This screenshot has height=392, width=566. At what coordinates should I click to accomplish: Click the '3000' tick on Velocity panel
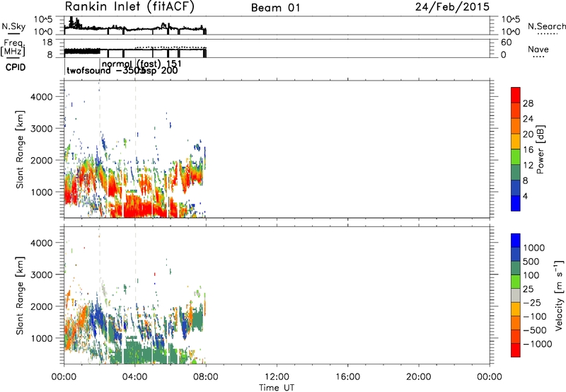click(x=41, y=275)
